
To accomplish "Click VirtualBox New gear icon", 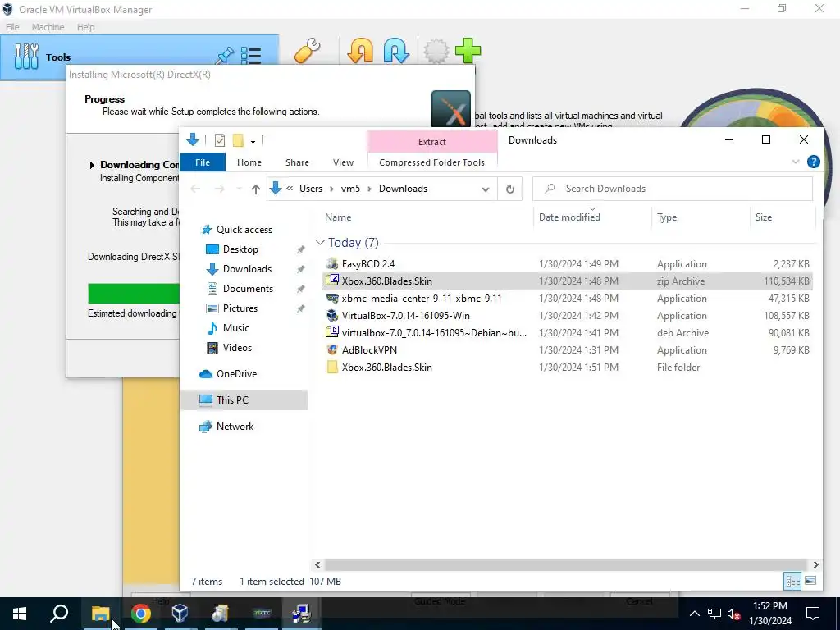I will point(436,52).
